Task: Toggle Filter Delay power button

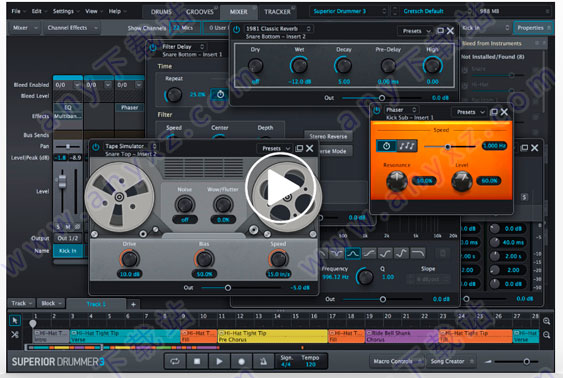Action: pyautogui.click(x=153, y=48)
